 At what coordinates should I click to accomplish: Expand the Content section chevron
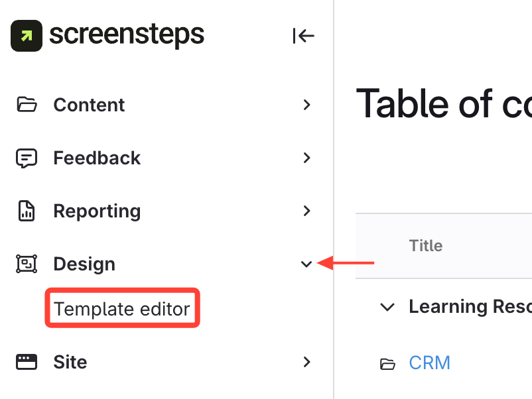pos(306,105)
